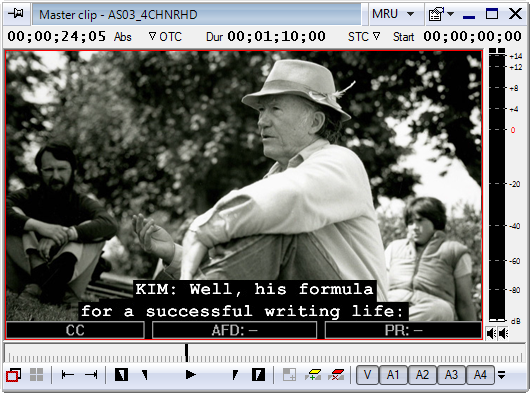Click the PR indicator box
This screenshot has width=530, height=393.
403,330
